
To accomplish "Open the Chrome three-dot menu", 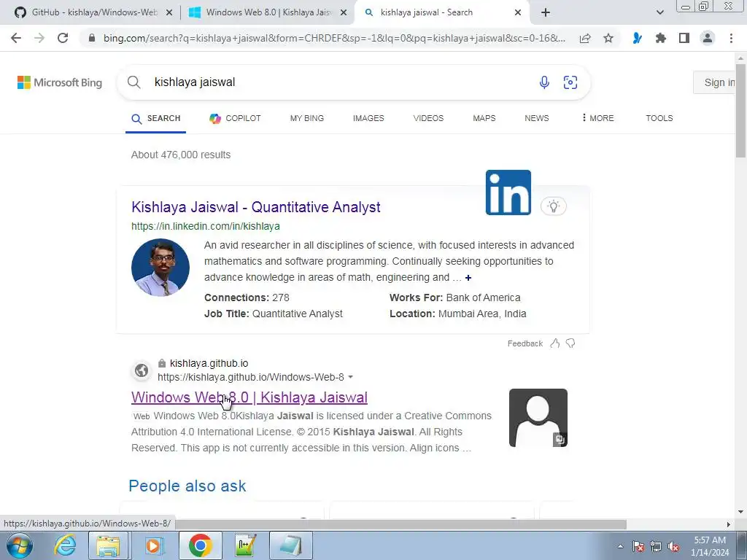I will coord(731,38).
